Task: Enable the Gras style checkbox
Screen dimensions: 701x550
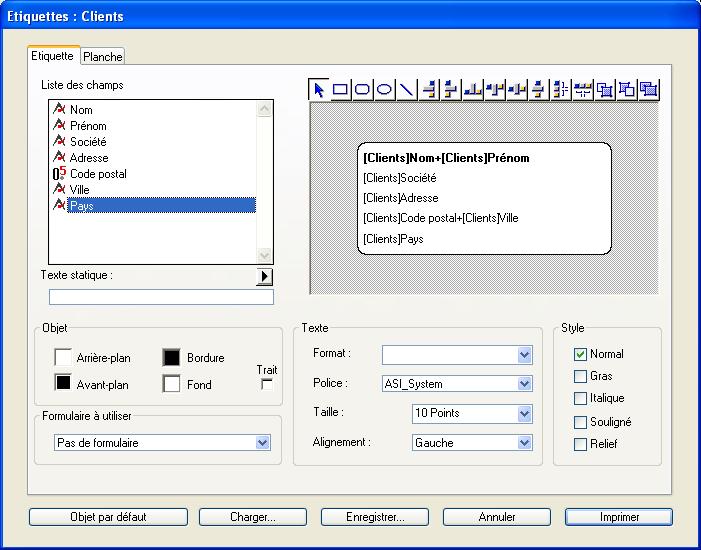Action: pos(581,376)
